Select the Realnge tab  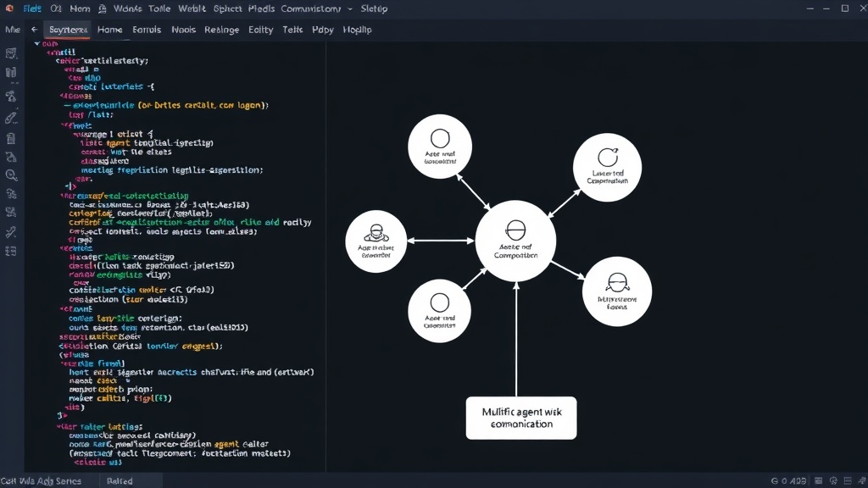(221, 30)
